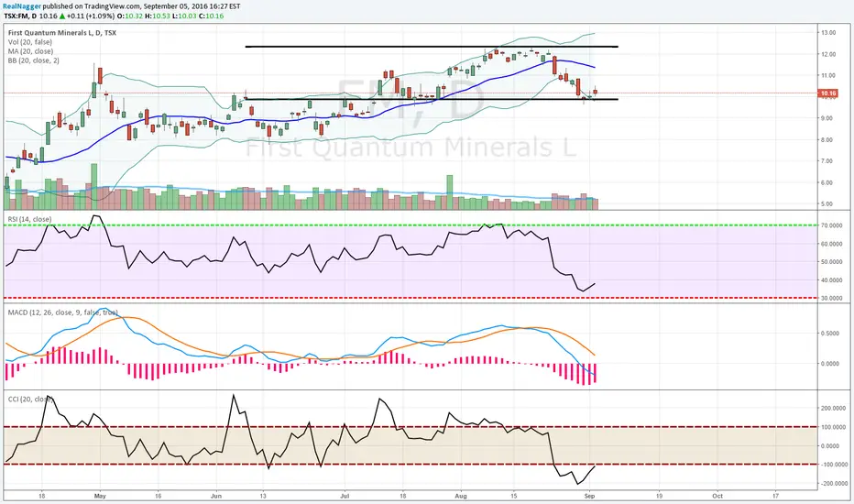The height and width of the screenshot is (504, 854).
Task: Click the 0.0000 label in MACD pane
Action: pos(831,364)
